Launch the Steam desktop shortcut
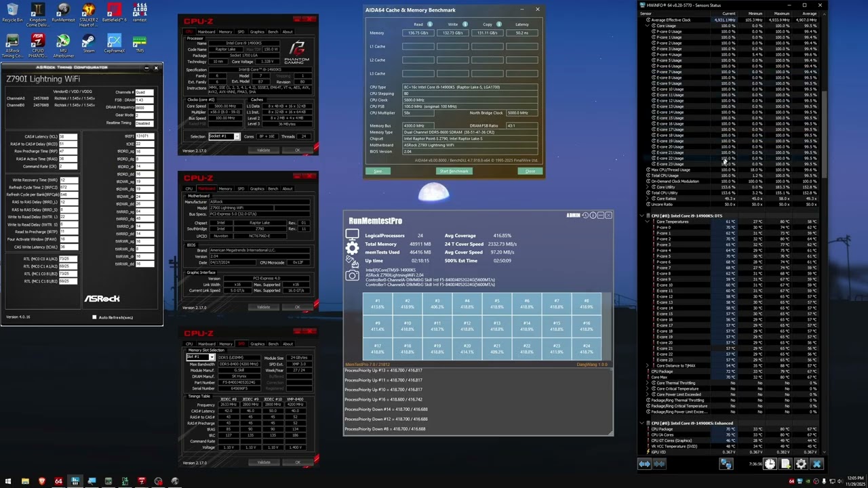This screenshot has width=868, height=488. (x=88, y=43)
